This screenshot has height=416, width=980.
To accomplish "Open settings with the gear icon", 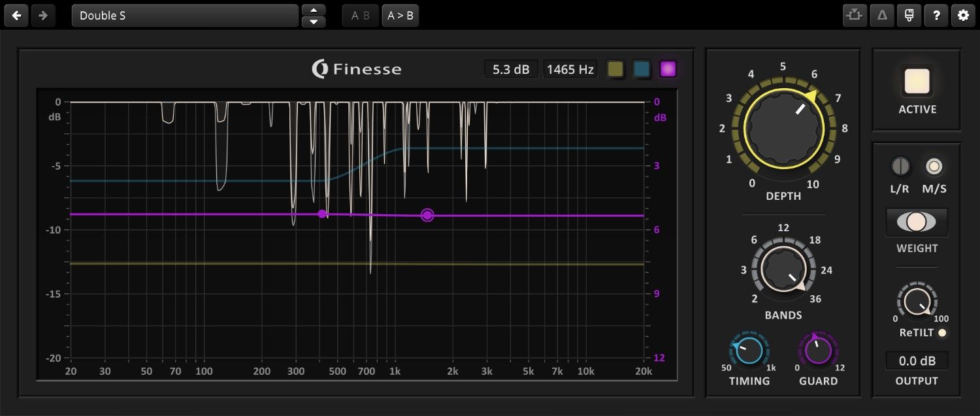I will tap(963, 16).
